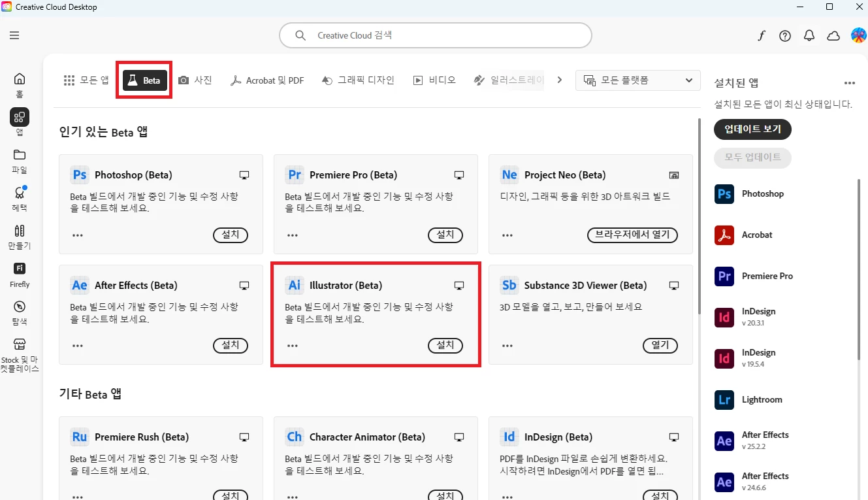Switch to 일러스트레이션 tab
Screen dimensions: 868x500
pyautogui.click(x=509, y=80)
